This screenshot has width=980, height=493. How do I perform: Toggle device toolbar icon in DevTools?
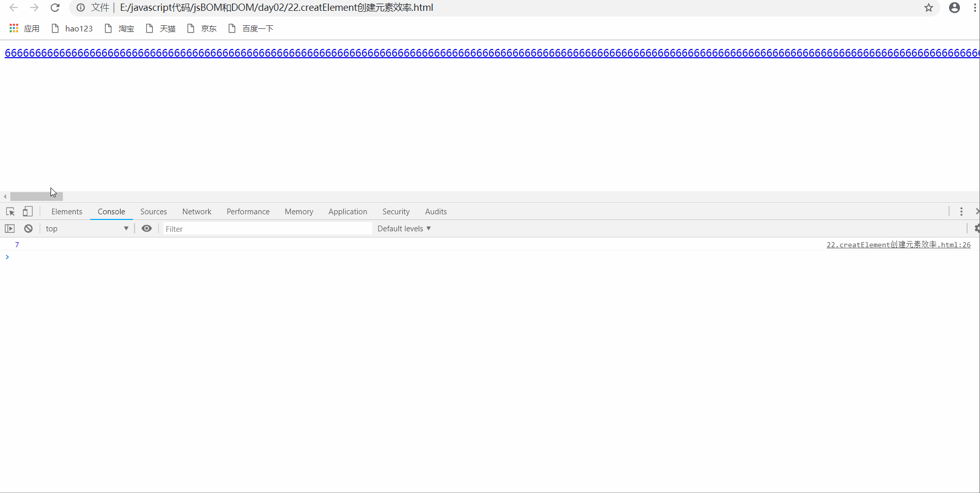(28, 212)
